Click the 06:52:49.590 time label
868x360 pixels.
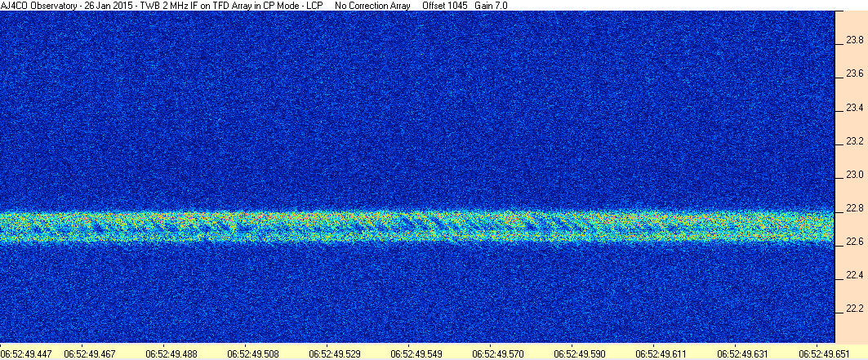click(581, 353)
